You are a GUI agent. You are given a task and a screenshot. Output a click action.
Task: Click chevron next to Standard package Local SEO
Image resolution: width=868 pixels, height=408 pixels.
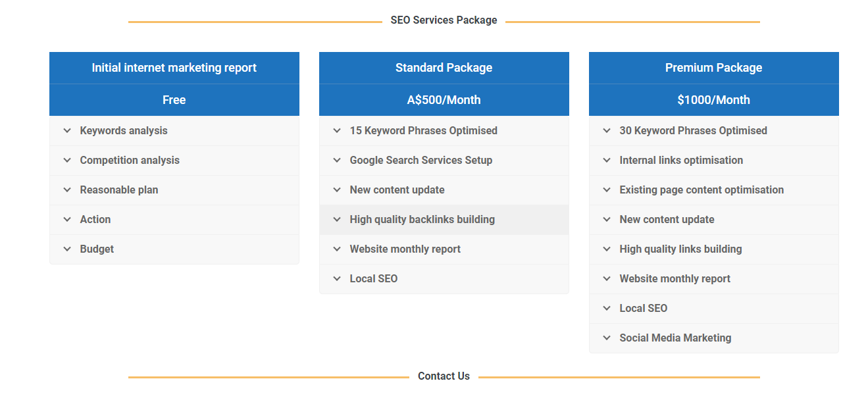pos(337,279)
